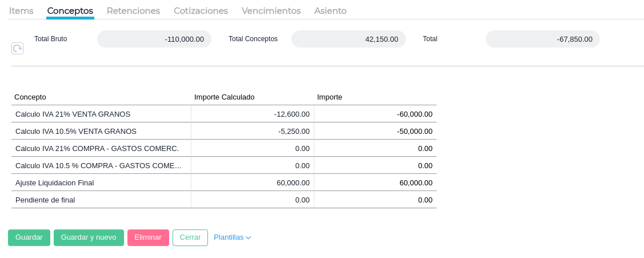Screen dimensions: 644x258
Task: Switch to the Items tab
Action: (21, 11)
